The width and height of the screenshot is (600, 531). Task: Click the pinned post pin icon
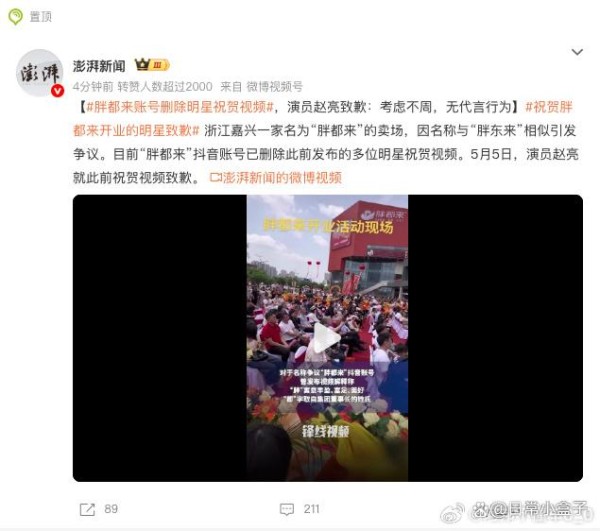tap(16, 16)
